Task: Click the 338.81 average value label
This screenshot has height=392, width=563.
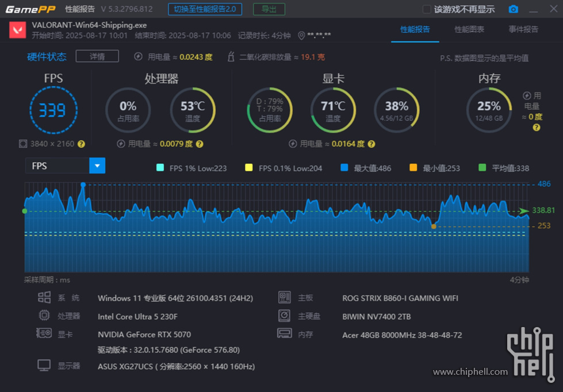Action: (x=543, y=210)
